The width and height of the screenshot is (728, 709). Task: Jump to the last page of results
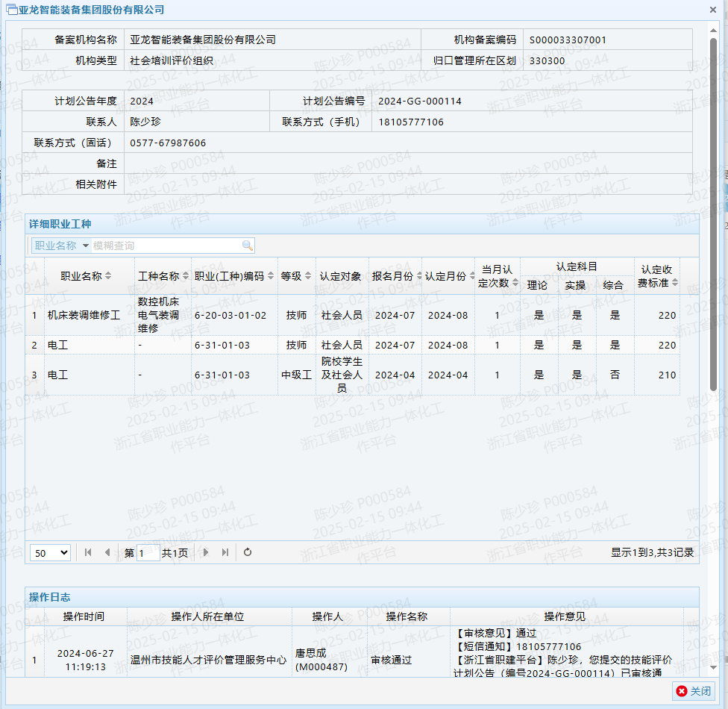coord(225,552)
